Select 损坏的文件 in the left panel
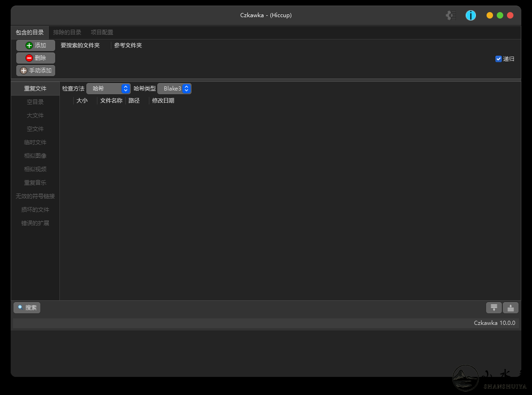Viewport: 532px width, 395px height. 35,210
